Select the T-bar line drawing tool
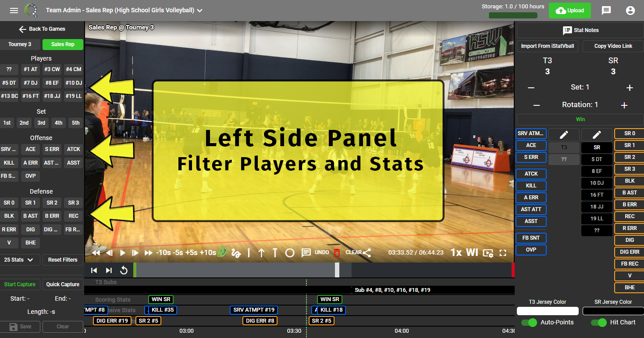The height and width of the screenshot is (338, 644). pos(275,253)
